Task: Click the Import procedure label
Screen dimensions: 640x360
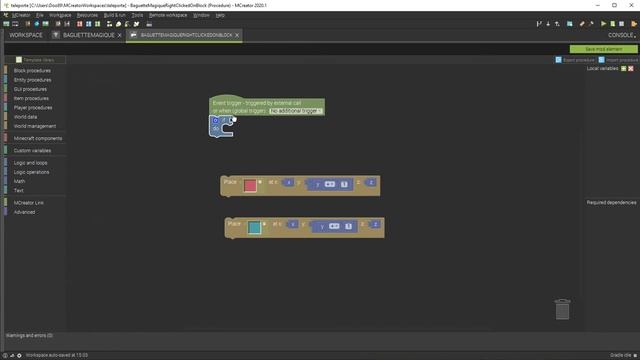Action: coord(622,60)
